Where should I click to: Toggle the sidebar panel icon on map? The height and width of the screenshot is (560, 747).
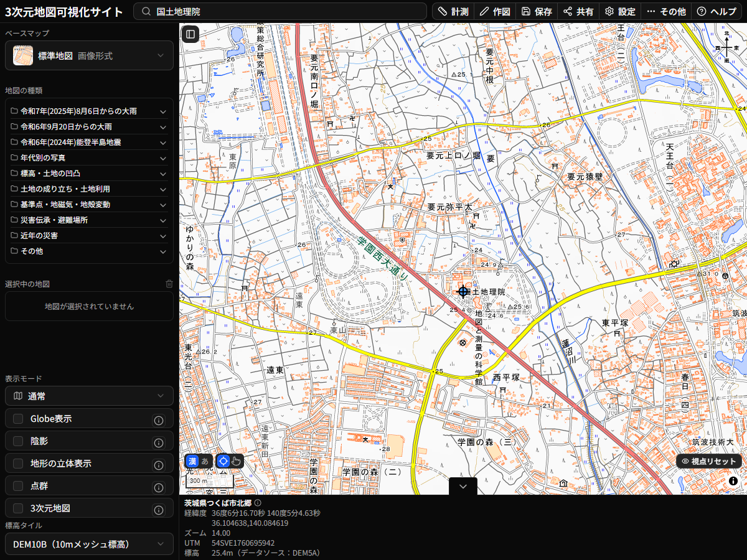[x=190, y=34]
